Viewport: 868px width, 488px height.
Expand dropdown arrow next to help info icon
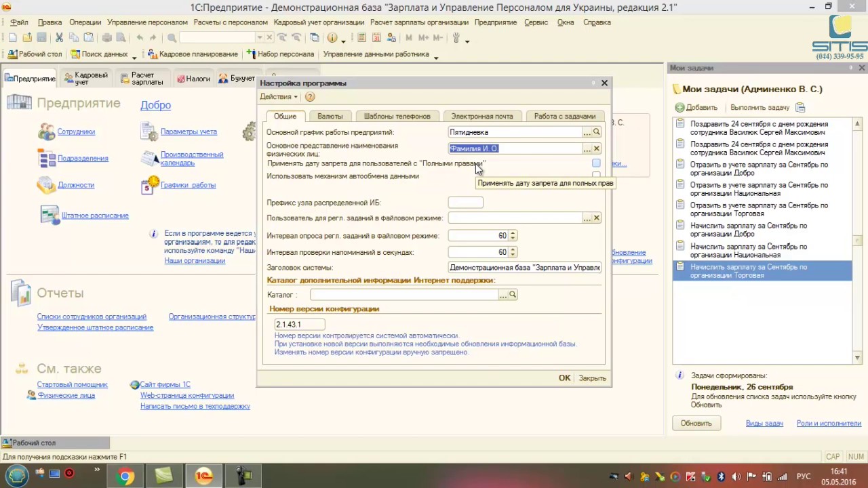coord(343,40)
